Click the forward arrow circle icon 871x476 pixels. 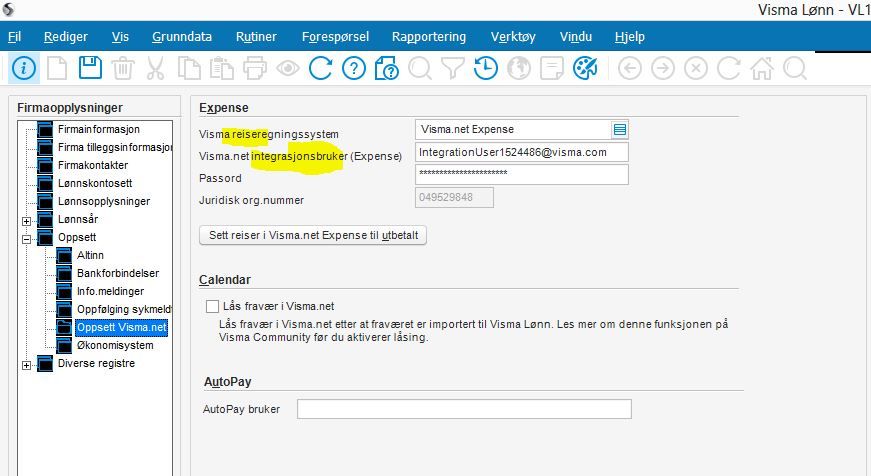coord(663,68)
